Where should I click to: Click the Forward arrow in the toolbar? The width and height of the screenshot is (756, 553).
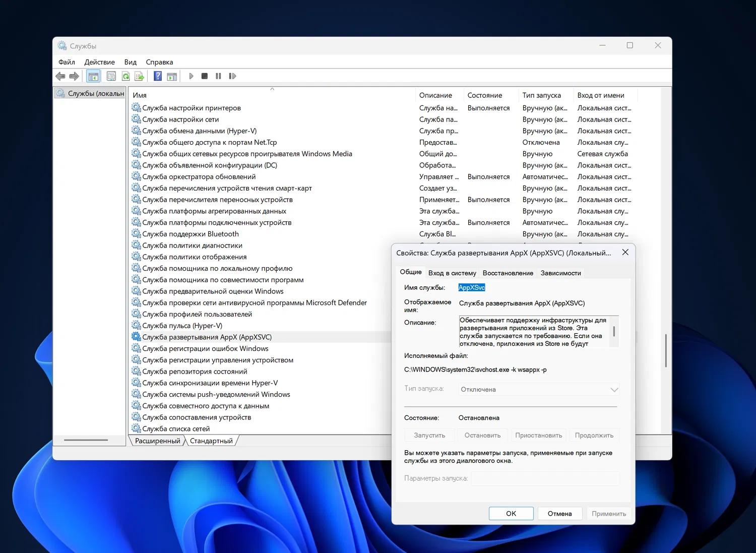tap(74, 76)
